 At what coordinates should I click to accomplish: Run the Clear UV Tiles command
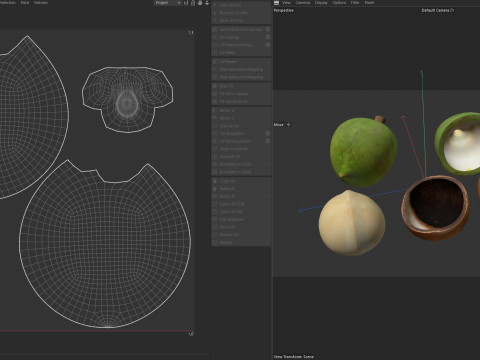pyautogui.click(x=241, y=20)
